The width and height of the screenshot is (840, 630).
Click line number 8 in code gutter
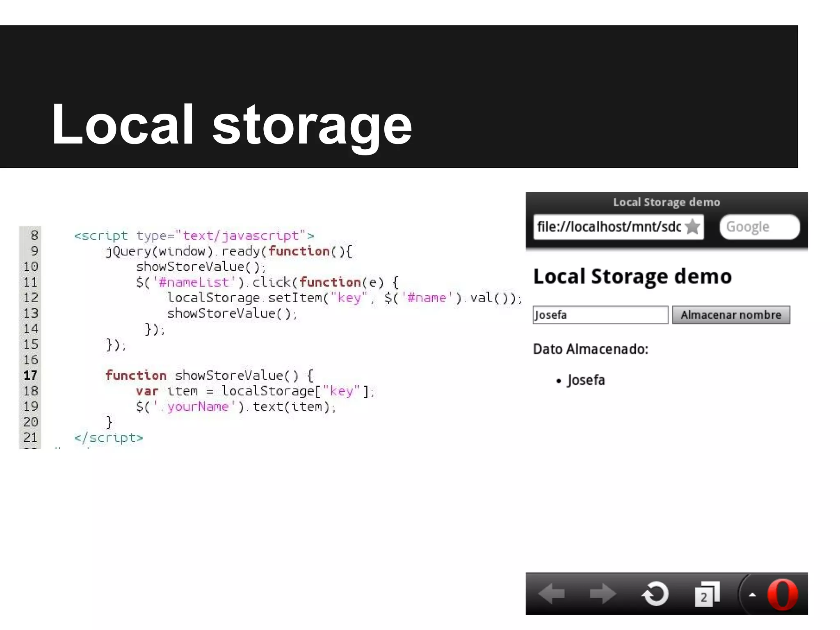(x=34, y=235)
